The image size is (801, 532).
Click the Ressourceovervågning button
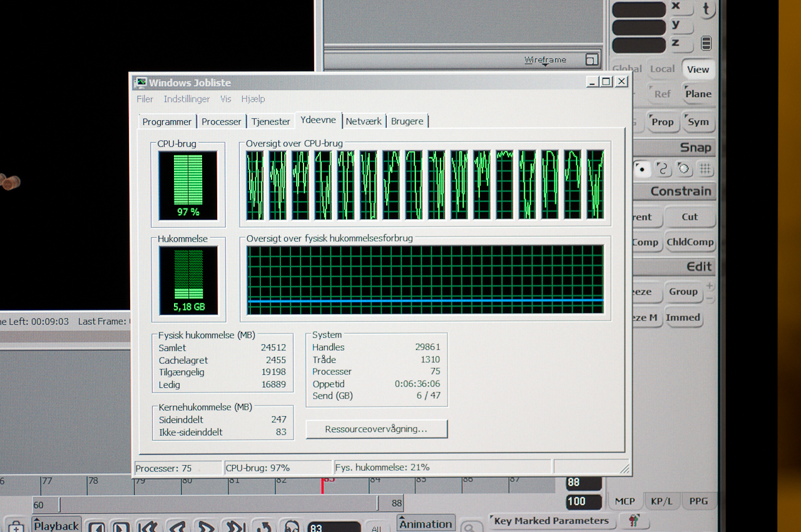pos(377,429)
